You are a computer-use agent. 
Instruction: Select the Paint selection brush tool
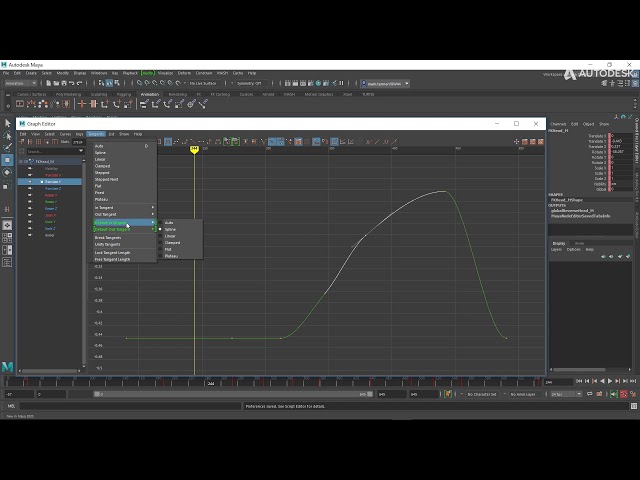pyautogui.click(x=7, y=147)
